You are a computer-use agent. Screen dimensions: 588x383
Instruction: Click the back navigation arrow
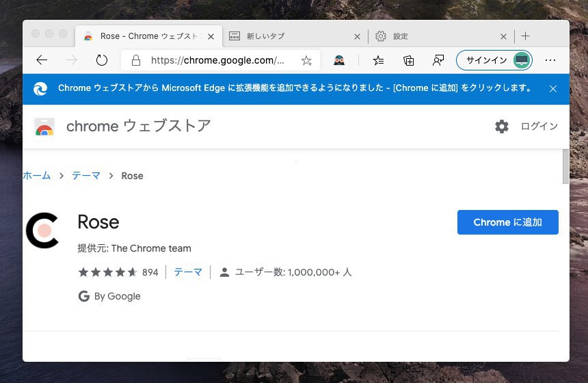click(42, 60)
